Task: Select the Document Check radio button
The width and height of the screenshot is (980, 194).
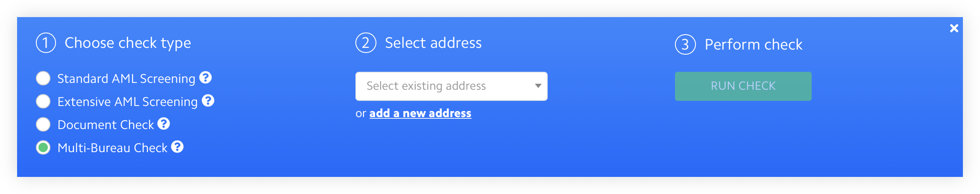Action: tap(43, 125)
